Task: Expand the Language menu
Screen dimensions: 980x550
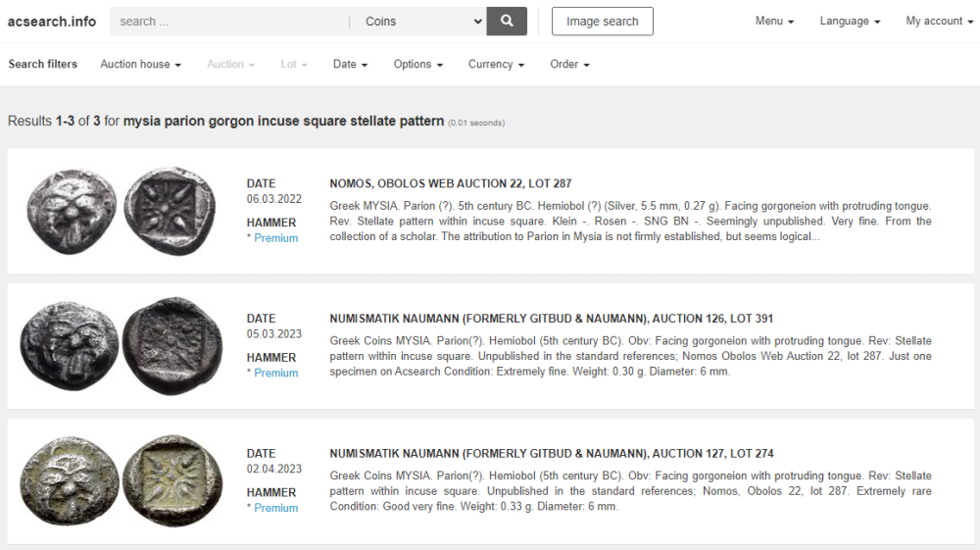Action: 850,21
